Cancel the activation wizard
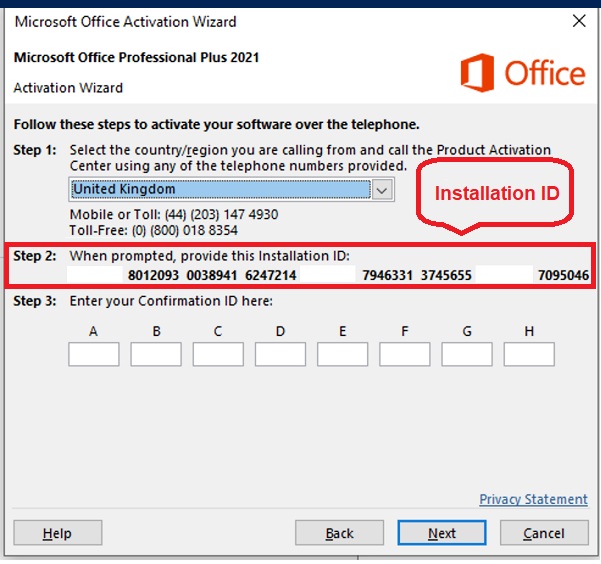 (543, 534)
